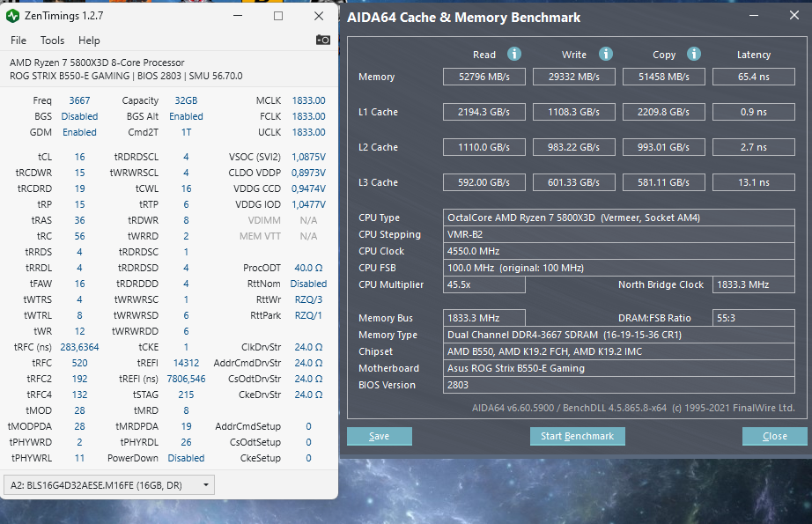Click the ZenTimings app logo icon
Screen dimensions: 812x524
click(12, 16)
